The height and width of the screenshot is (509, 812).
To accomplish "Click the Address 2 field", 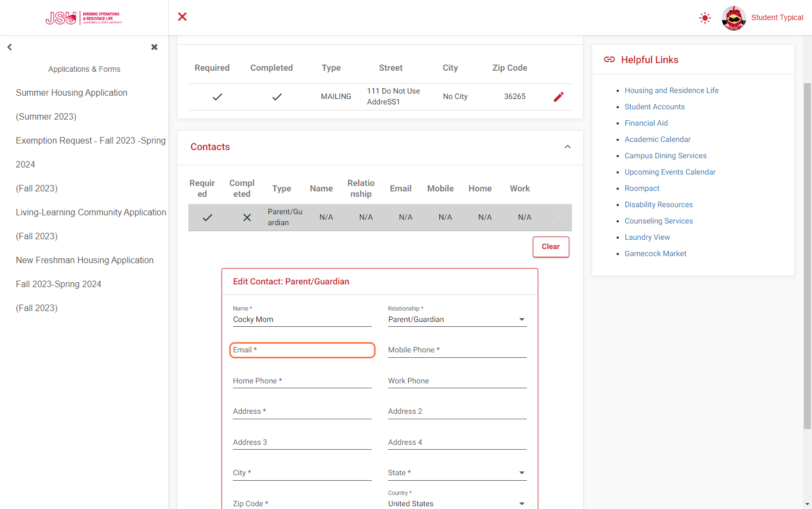I will pos(457,412).
